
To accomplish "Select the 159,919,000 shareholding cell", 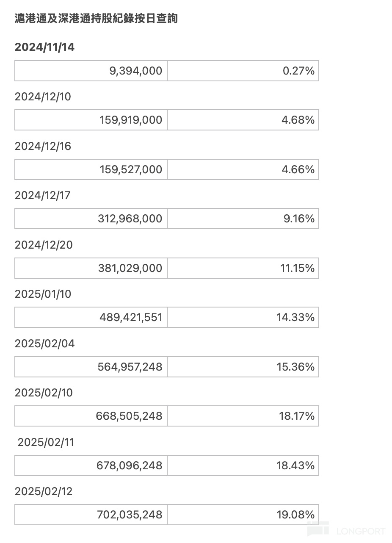I will (91, 120).
